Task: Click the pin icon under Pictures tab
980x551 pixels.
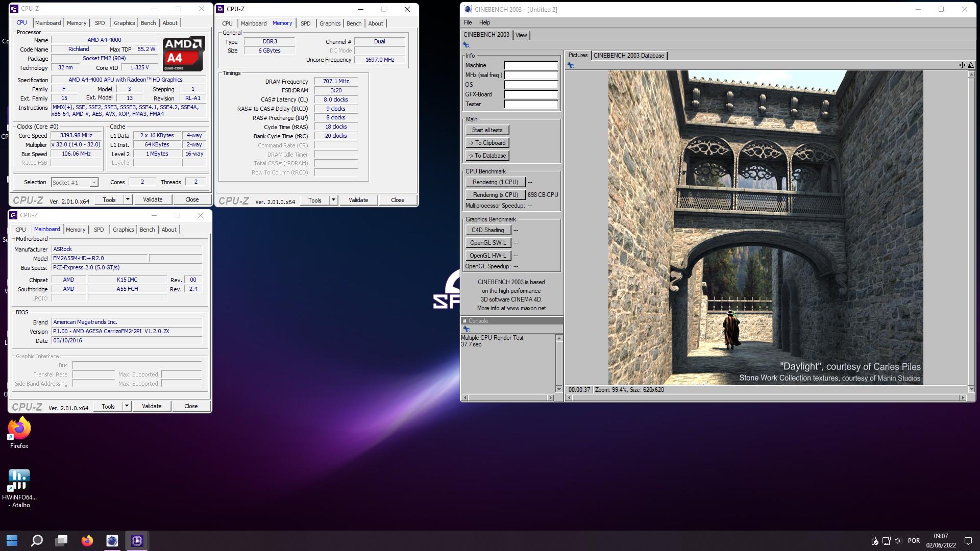Action: tap(571, 65)
